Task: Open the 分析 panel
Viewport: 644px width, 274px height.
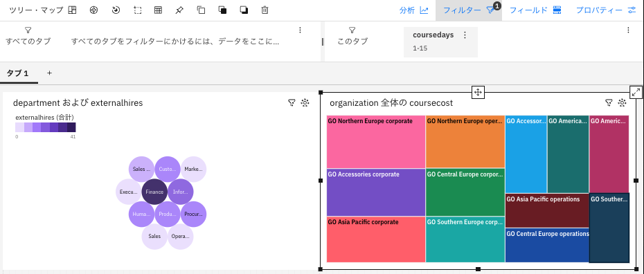Action: (x=413, y=10)
